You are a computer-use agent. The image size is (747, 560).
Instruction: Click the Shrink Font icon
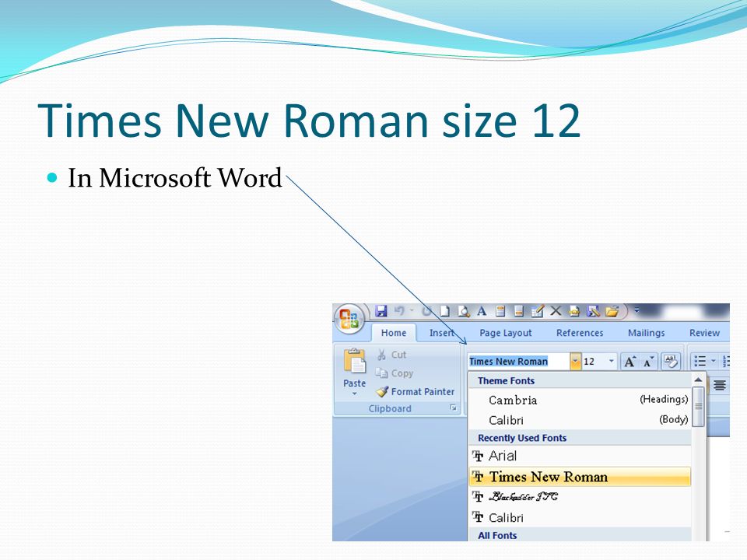[x=648, y=362]
